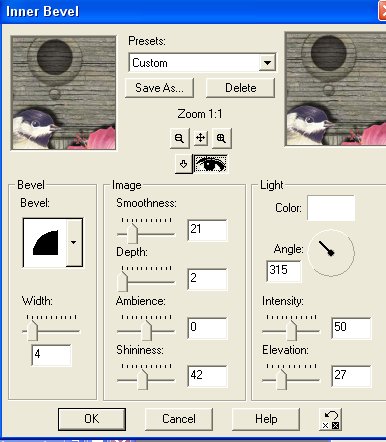Click the Save As button
Image resolution: width=386 pixels, height=442 pixels.
tap(159, 88)
